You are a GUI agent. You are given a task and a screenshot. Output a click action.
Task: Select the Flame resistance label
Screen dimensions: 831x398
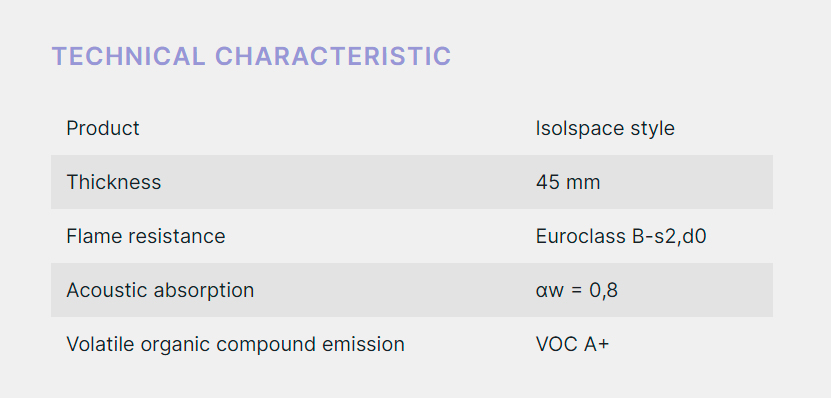146,236
